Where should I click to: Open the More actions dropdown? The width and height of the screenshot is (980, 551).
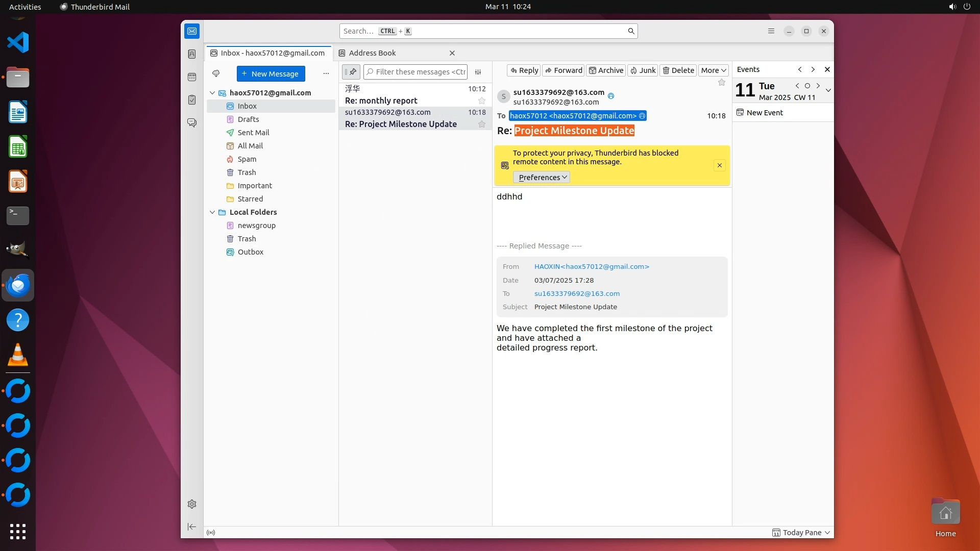tap(713, 70)
